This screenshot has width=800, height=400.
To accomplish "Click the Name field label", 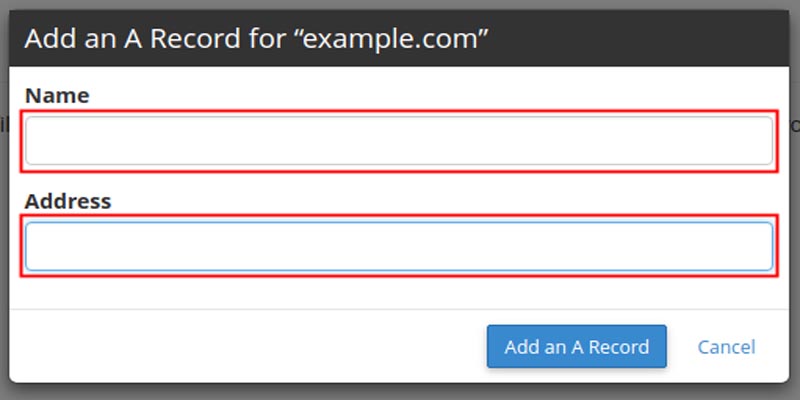I will [x=57, y=96].
